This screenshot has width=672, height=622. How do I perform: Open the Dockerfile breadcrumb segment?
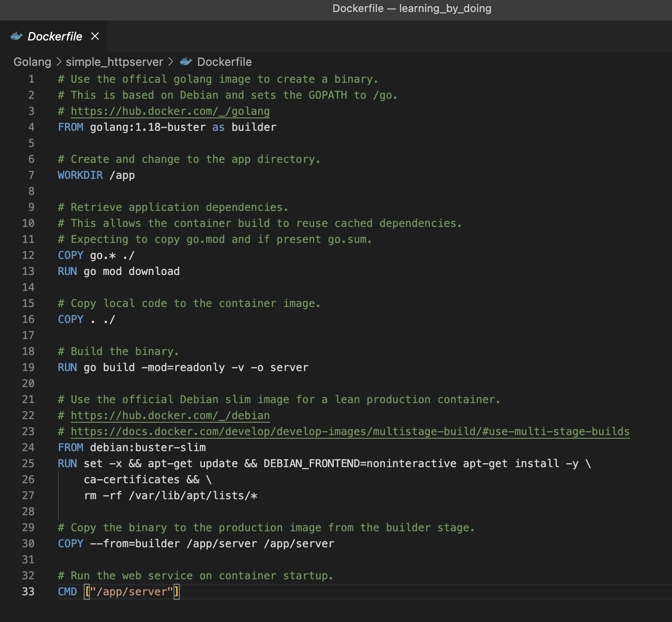(224, 62)
